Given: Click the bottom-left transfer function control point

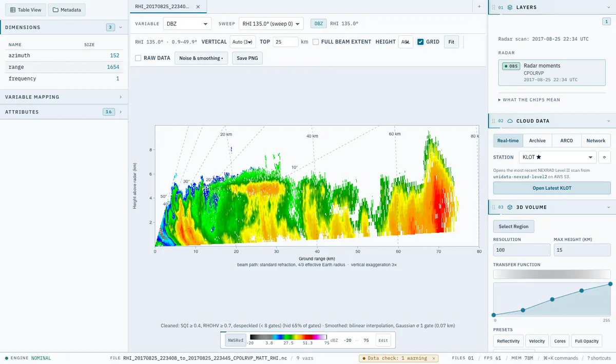Looking at the screenshot, I should pyautogui.click(x=494, y=315).
